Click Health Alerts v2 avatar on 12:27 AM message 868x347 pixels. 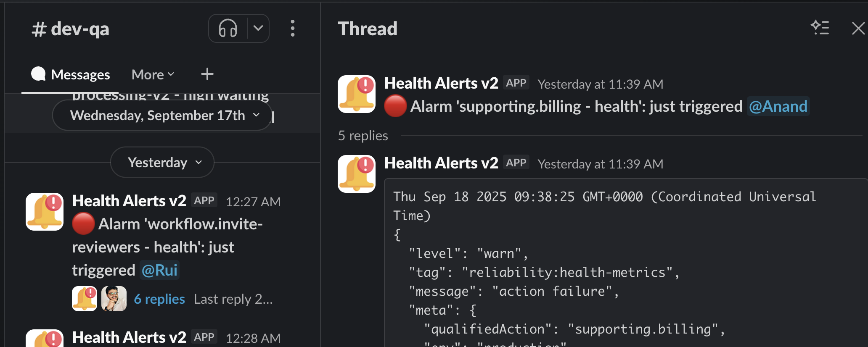(45, 212)
